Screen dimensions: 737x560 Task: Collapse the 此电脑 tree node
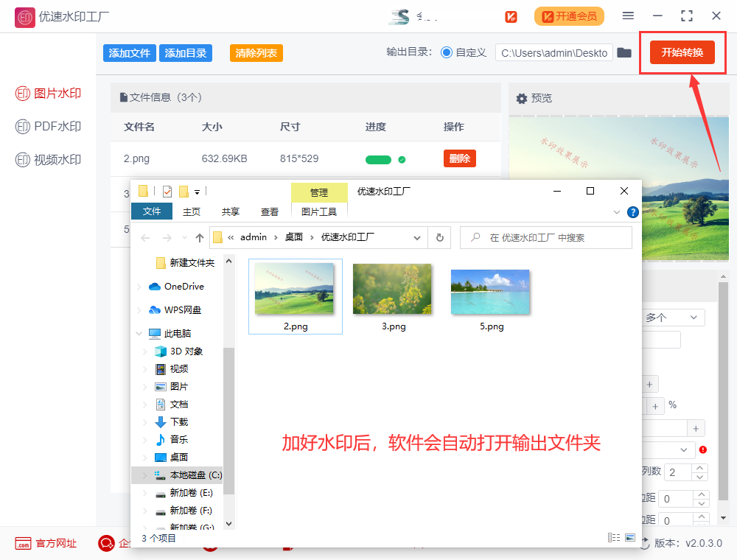pos(139,334)
